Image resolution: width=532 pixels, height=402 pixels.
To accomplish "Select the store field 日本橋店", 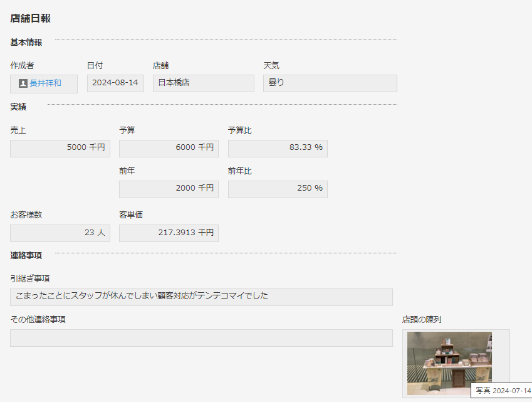I will [x=203, y=83].
